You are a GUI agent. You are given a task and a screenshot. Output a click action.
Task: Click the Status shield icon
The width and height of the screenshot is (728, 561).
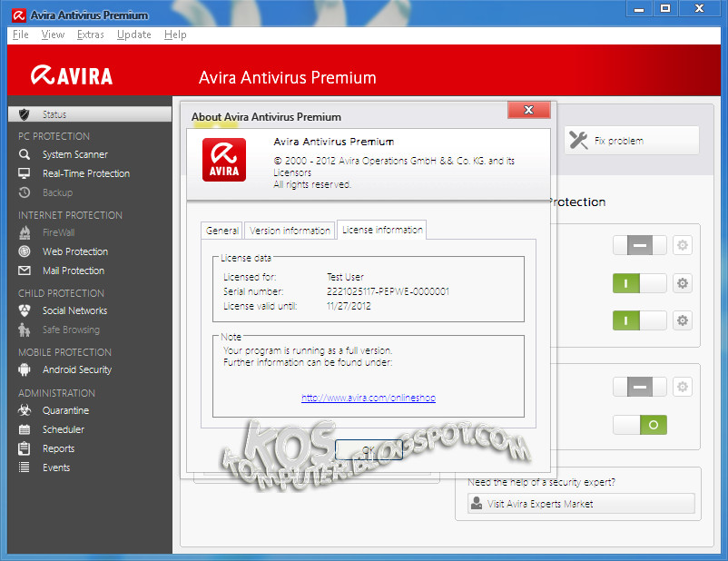pos(25,114)
